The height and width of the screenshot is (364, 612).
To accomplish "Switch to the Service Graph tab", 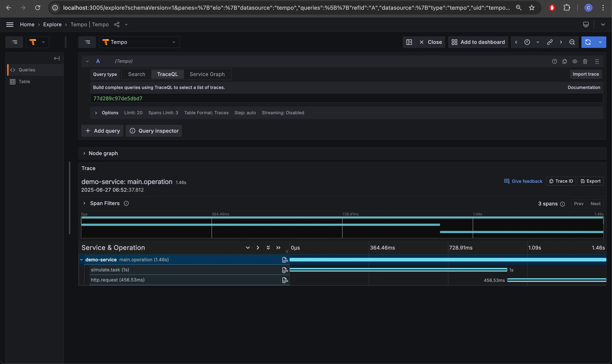I will pos(207,74).
